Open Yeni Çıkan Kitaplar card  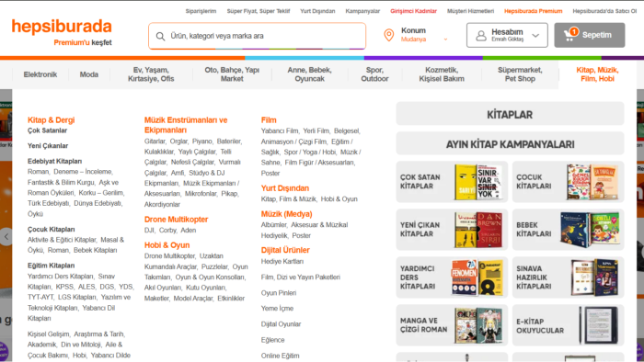click(452, 230)
